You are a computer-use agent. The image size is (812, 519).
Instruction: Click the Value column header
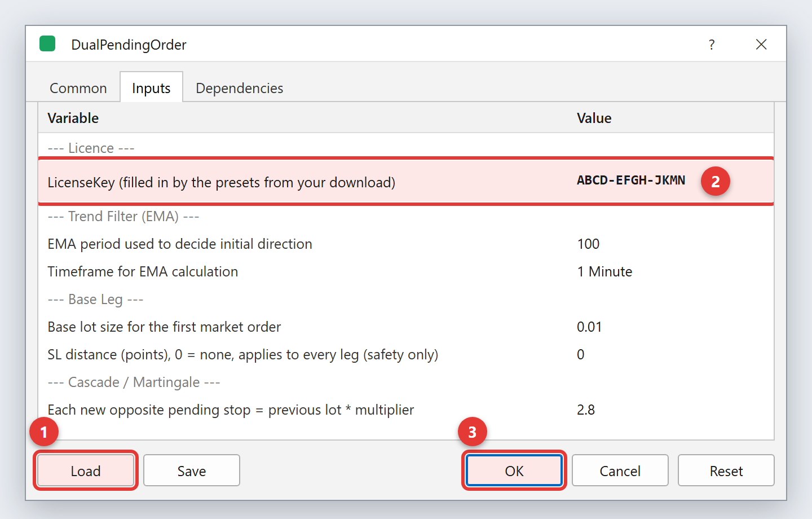tap(594, 118)
